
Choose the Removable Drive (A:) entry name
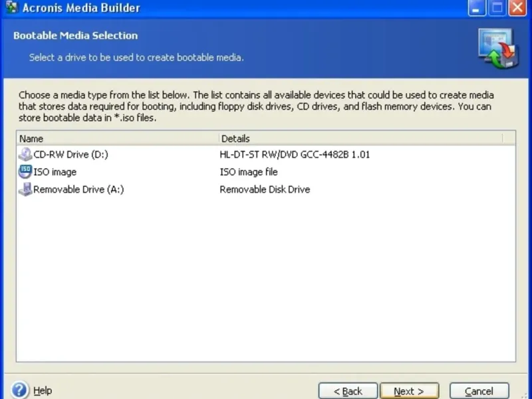78,190
